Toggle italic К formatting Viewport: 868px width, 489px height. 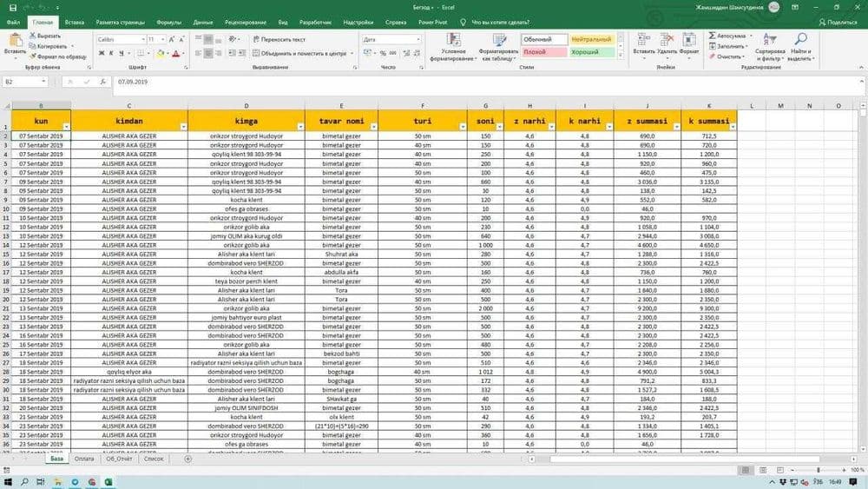(x=111, y=53)
